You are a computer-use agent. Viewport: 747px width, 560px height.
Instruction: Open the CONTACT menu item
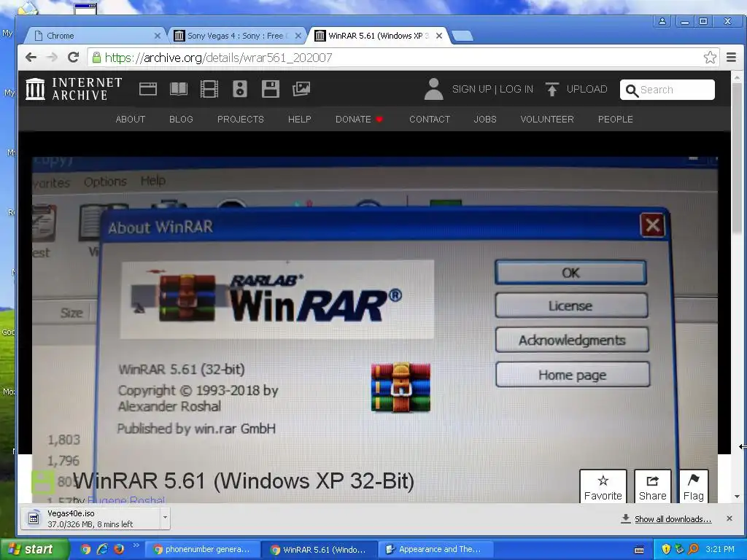click(x=430, y=119)
